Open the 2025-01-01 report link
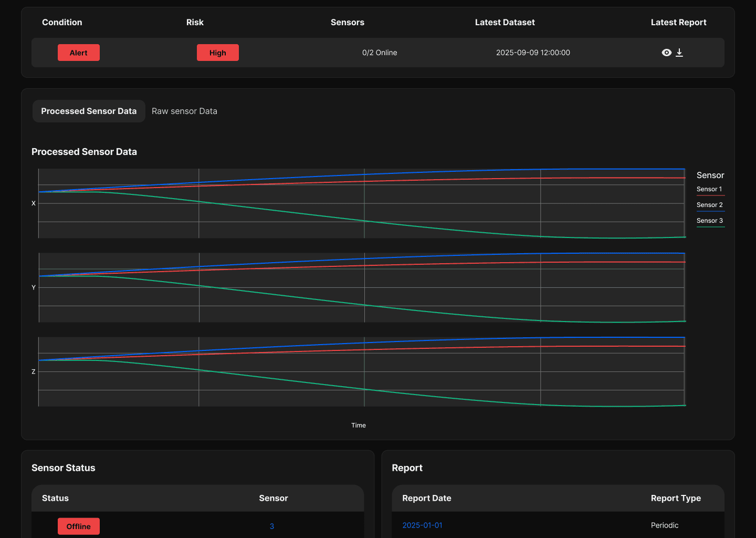Viewport: 756px width, 538px height. pos(422,525)
